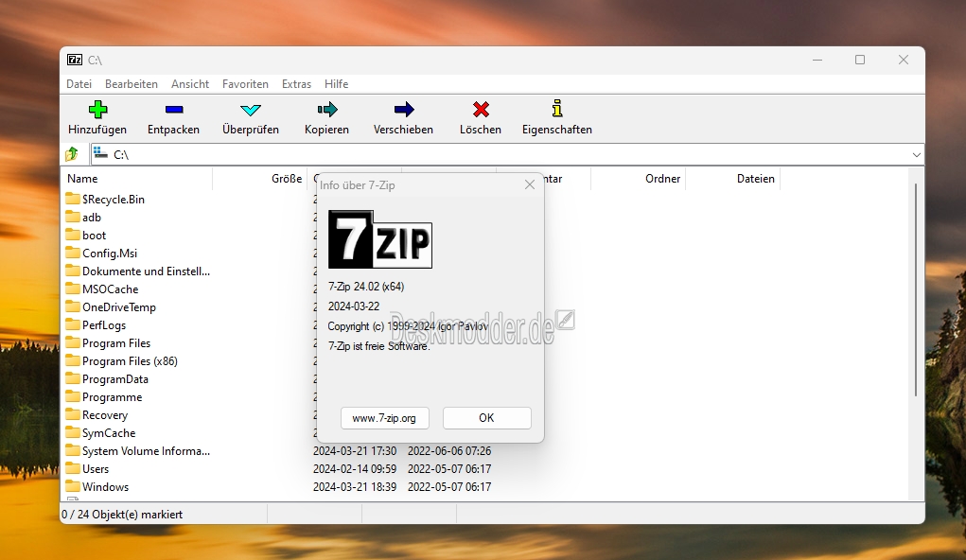Click the MSOCache folder icon
Image resolution: width=966 pixels, height=560 pixels.
pyautogui.click(x=73, y=289)
